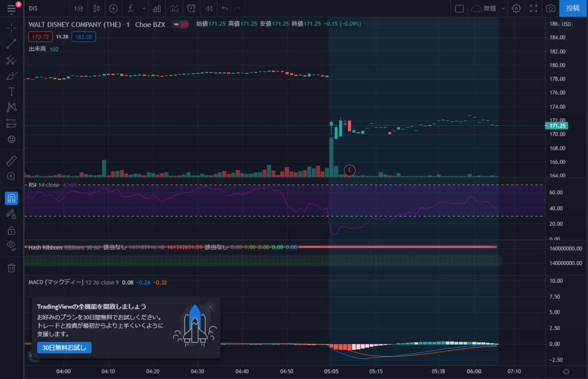Take a chart snapshot with camera icon
Screen dimensions: 588x379
(551, 8)
